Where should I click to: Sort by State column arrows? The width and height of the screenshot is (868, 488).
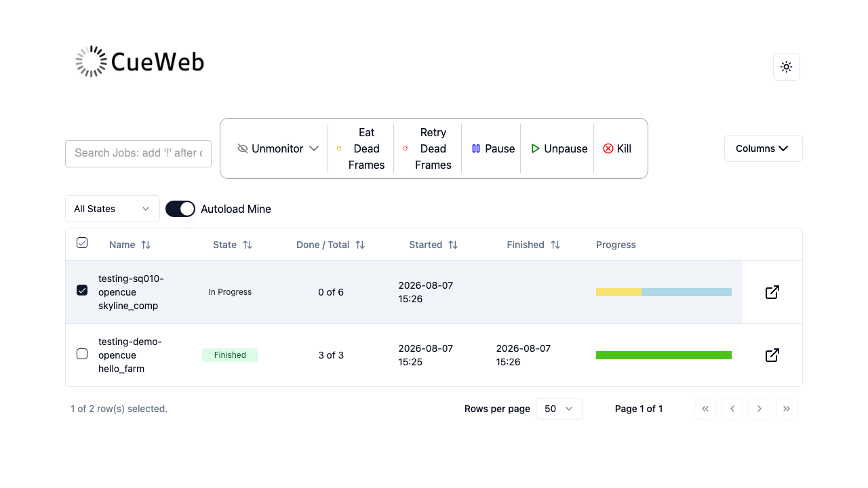click(x=248, y=245)
